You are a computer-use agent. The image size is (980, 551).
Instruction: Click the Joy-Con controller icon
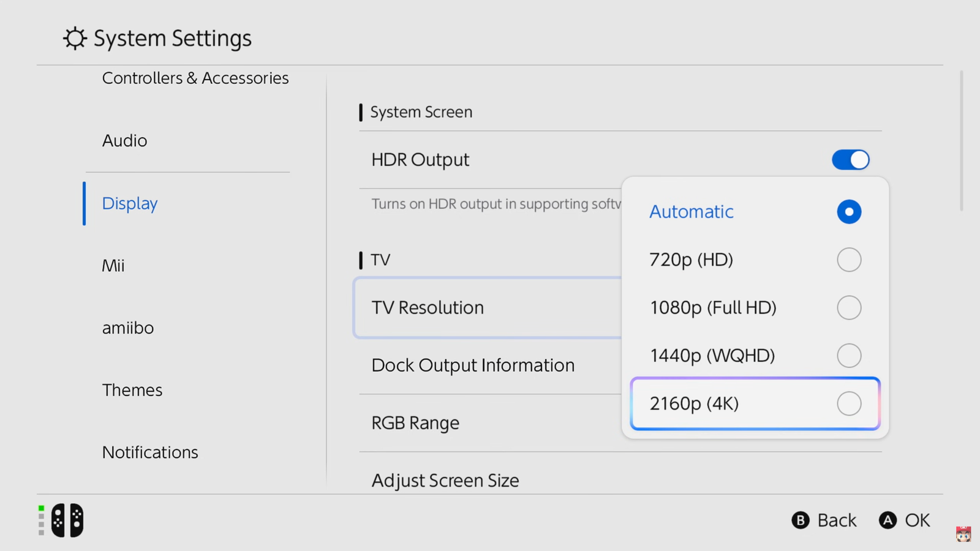point(67,520)
